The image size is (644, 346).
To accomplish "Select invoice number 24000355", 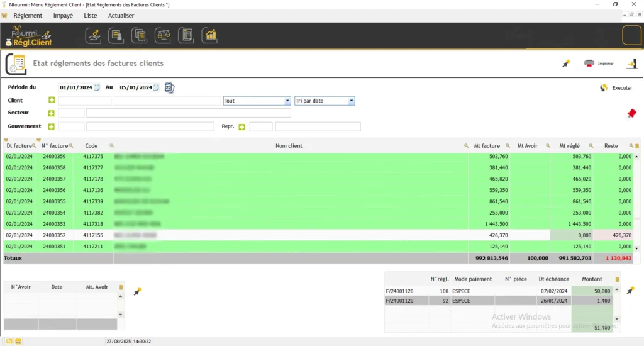I will (x=54, y=201).
